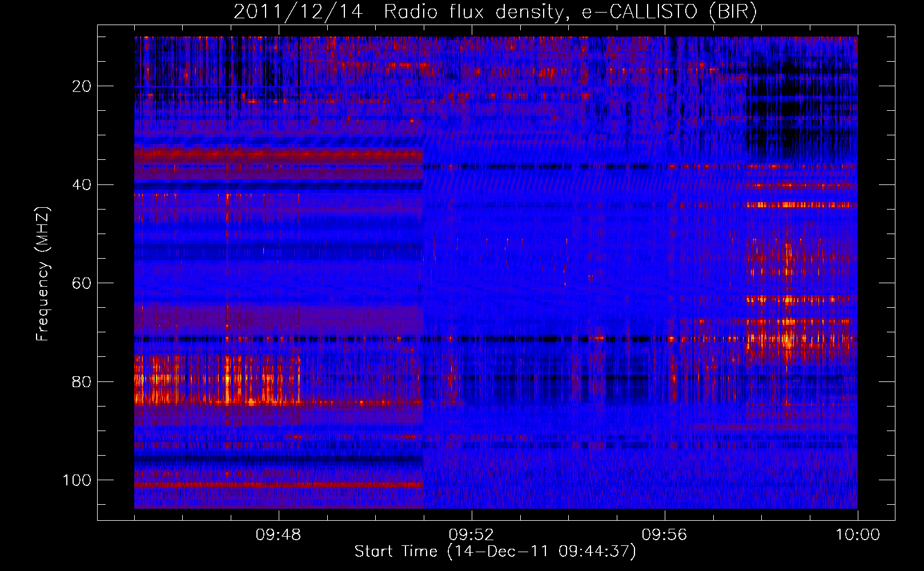Click the Frequency (MHZ) axis label
Image resolution: width=924 pixels, height=571 pixels.
coord(43,274)
